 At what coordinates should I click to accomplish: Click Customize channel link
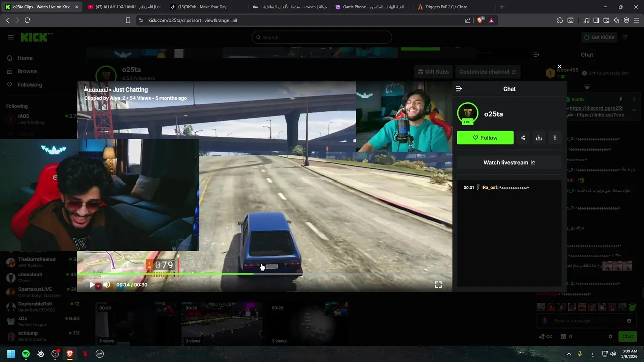488,72
